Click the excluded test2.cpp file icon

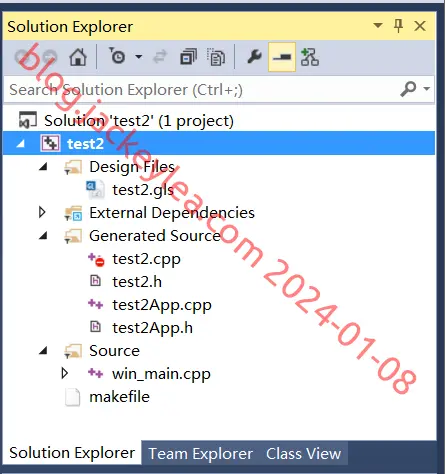coord(96,259)
